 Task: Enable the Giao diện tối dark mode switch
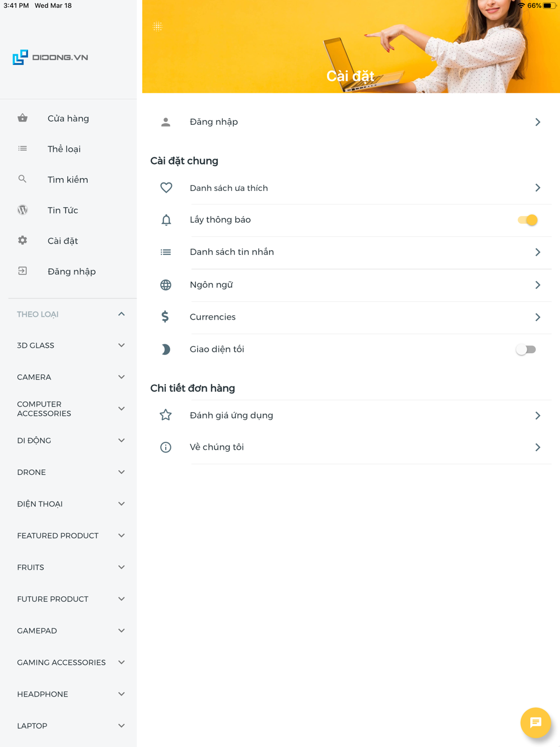(526, 349)
